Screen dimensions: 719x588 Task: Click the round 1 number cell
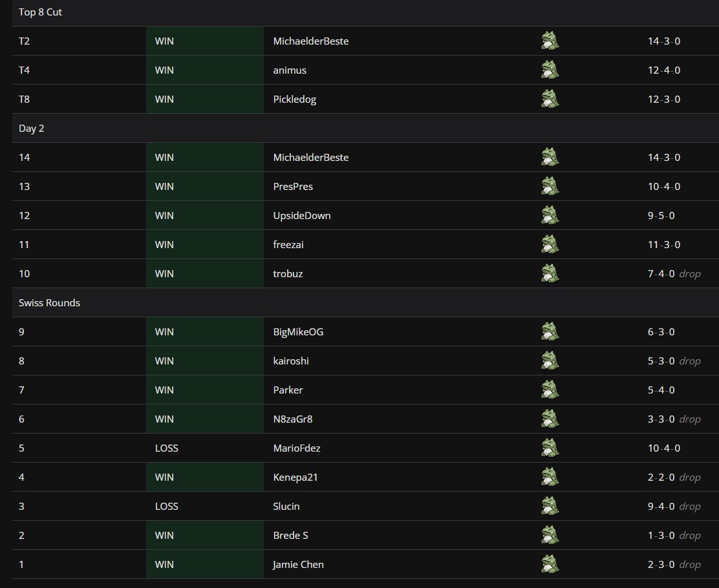click(21, 565)
